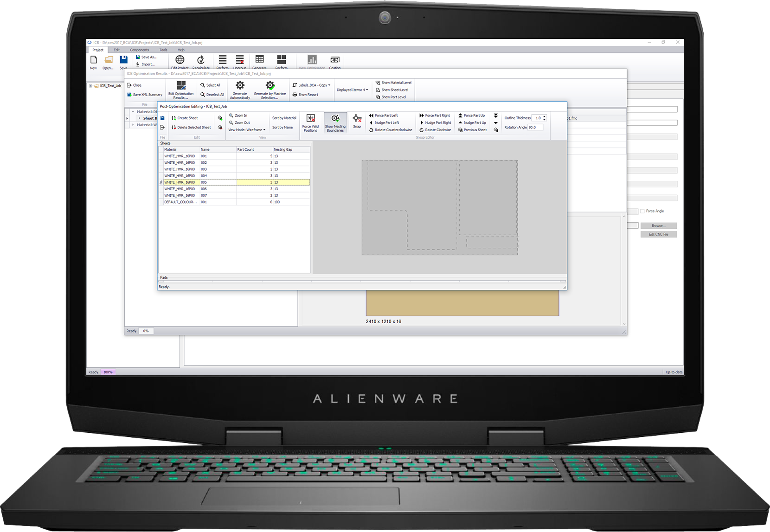Click Save As in the ICB ribbon

(146, 57)
